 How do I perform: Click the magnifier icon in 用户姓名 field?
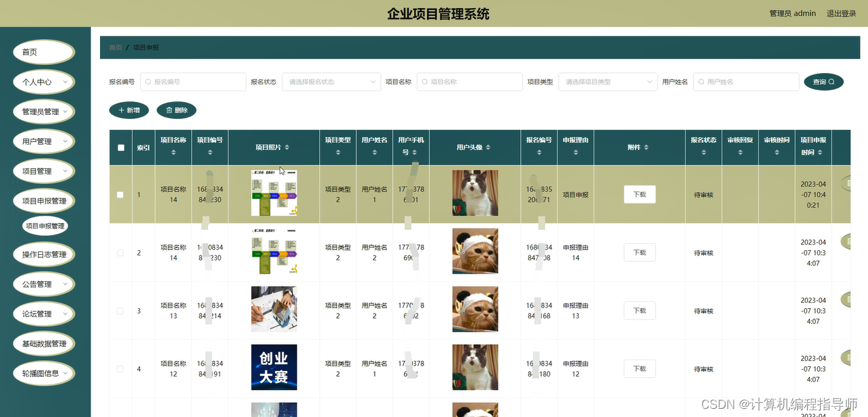click(x=702, y=82)
